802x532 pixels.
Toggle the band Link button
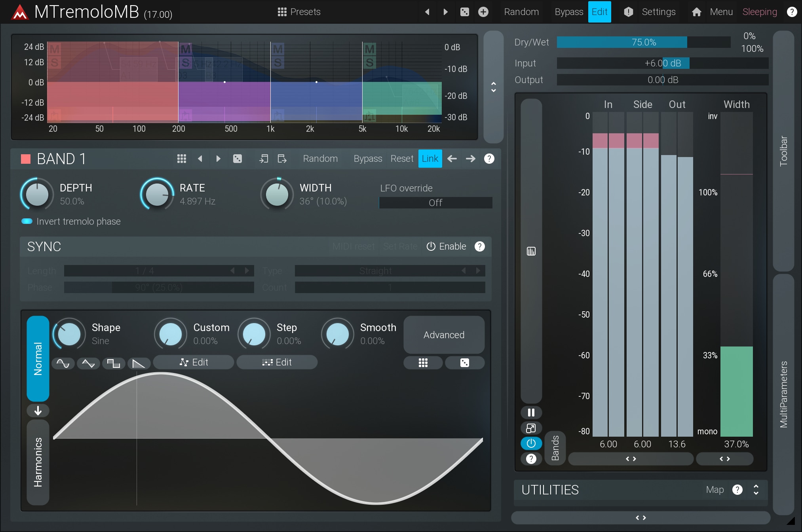click(x=430, y=159)
